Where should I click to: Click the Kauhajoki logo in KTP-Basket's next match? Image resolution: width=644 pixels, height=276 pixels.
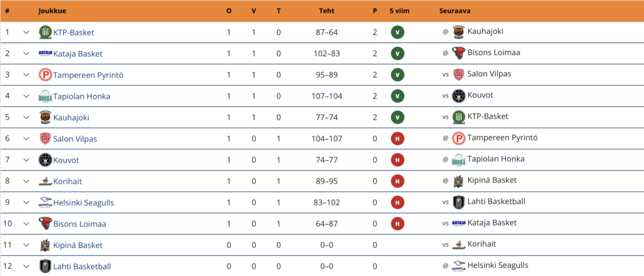458,32
